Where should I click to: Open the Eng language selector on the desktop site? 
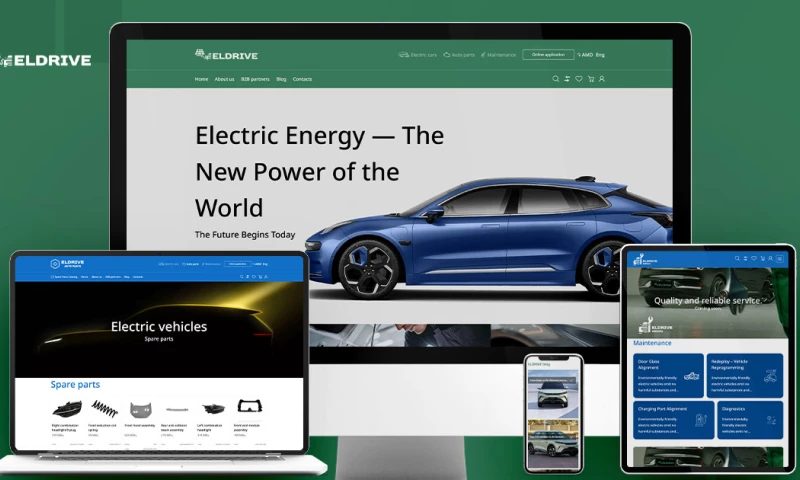pyautogui.click(x=600, y=55)
